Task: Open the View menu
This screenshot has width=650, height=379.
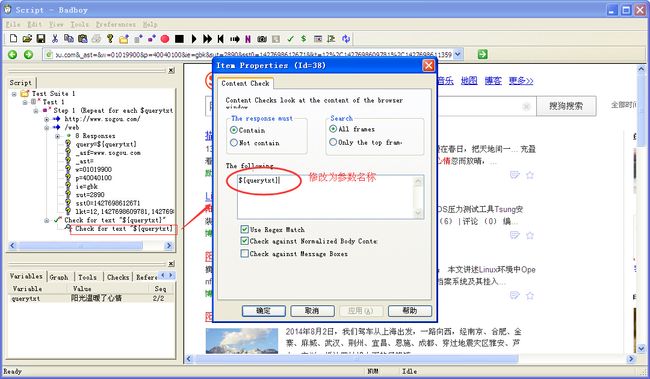Action: point(56,24)
